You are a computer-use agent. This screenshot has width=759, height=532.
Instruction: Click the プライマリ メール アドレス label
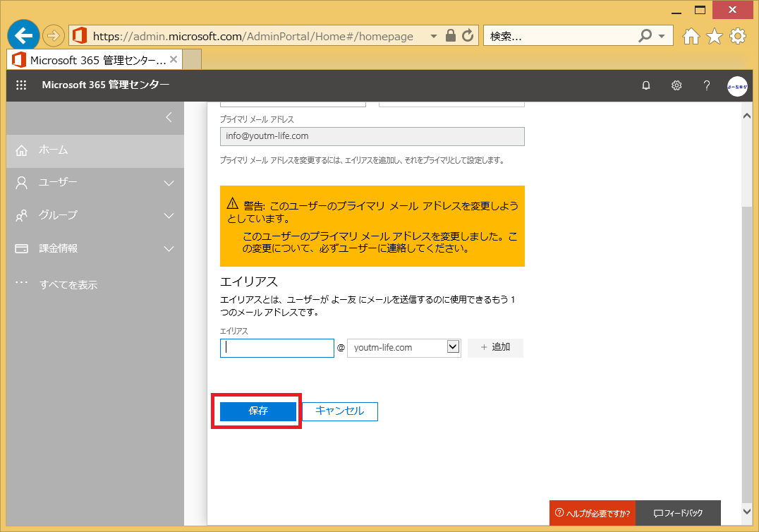(x=257, y=119)
